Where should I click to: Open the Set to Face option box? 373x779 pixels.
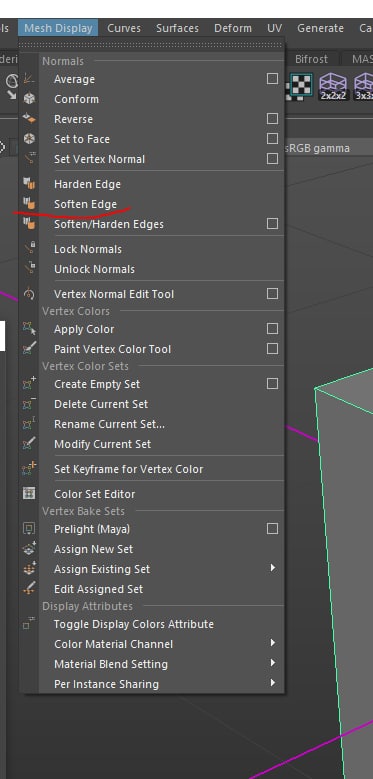(x=272, y=139)
